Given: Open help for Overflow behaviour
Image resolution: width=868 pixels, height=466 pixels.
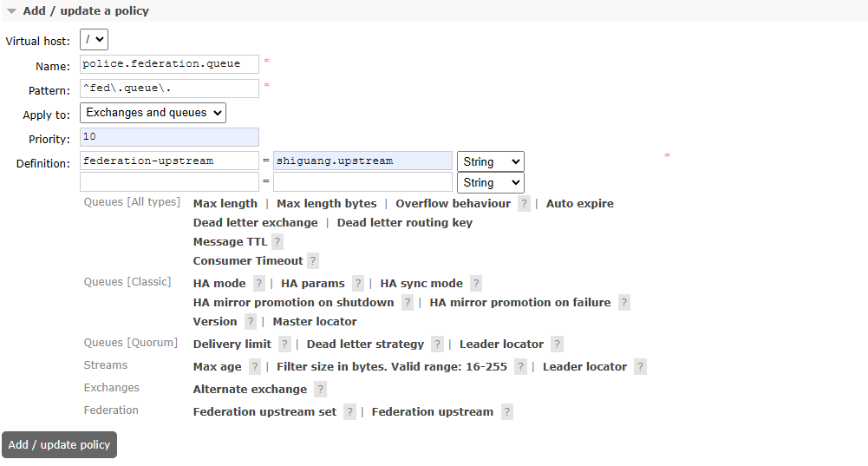Looking at the screenshot, I should pyautogui.click(x=524, y=203).
